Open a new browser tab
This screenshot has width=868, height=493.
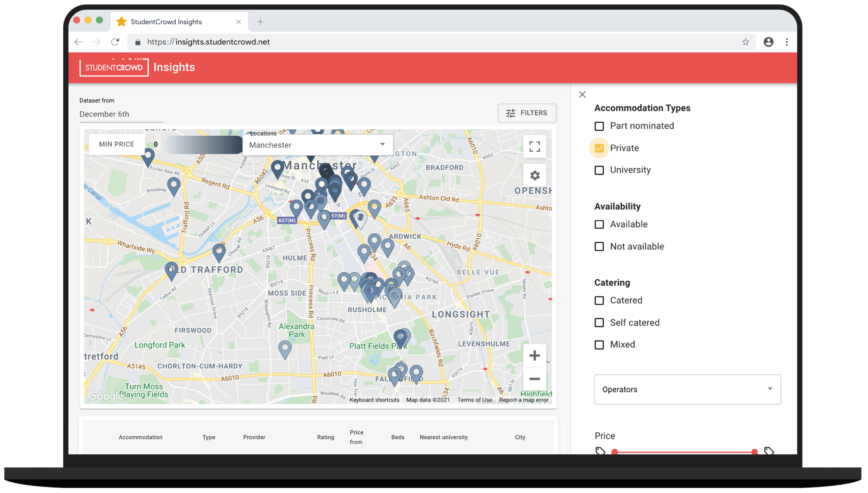point(260,22)
